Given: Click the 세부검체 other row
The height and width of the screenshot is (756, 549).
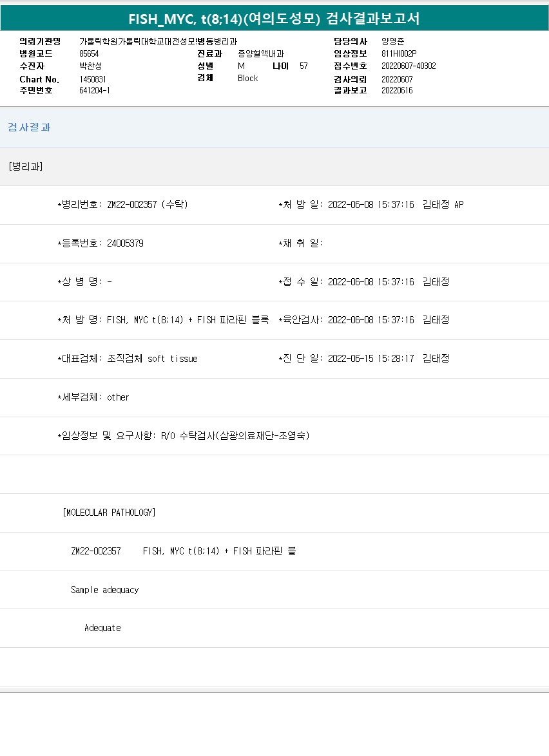Looking at the screenshot, I should tap(93, 397).
